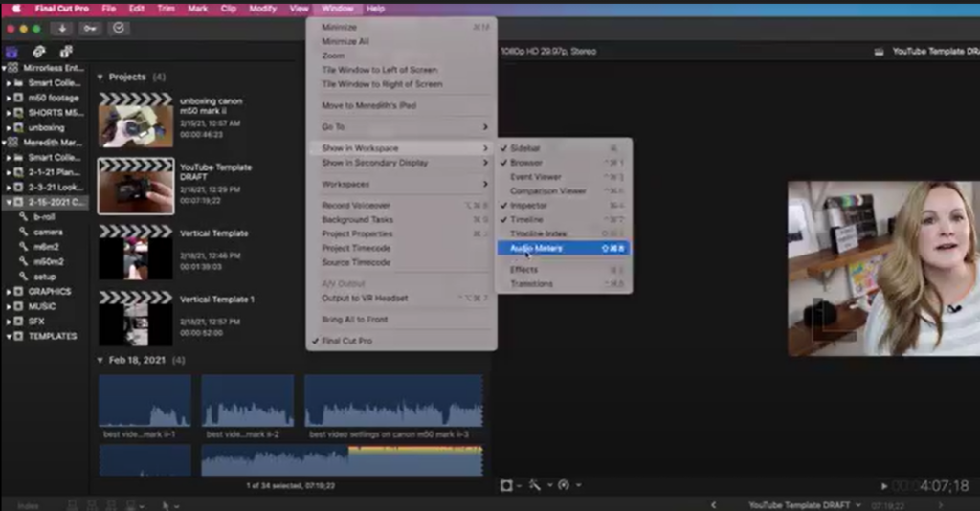Play the viewer clip
980x511 pixels.
click(883, 486)
